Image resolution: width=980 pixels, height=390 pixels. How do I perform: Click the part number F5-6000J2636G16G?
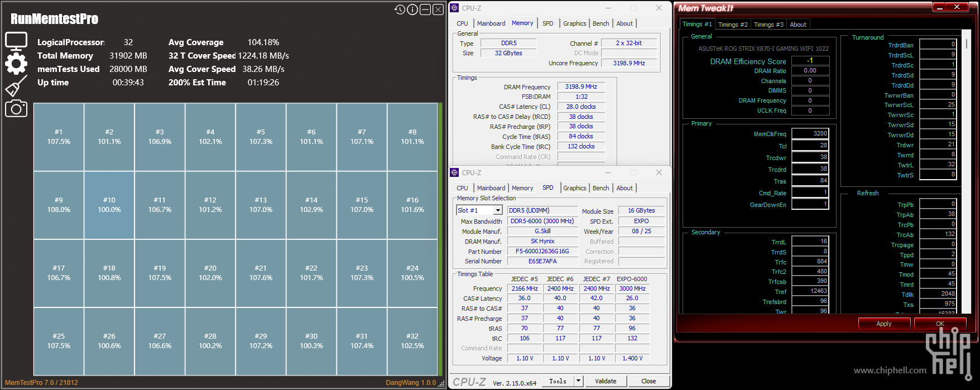(542, 252)
